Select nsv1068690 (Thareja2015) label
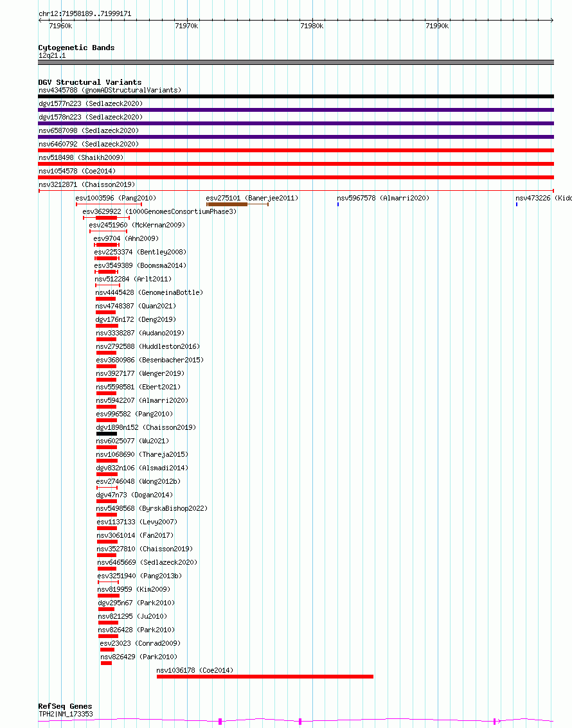Image resolution: width=572 pixels, height=728 pixels. [x=142, y=454]
